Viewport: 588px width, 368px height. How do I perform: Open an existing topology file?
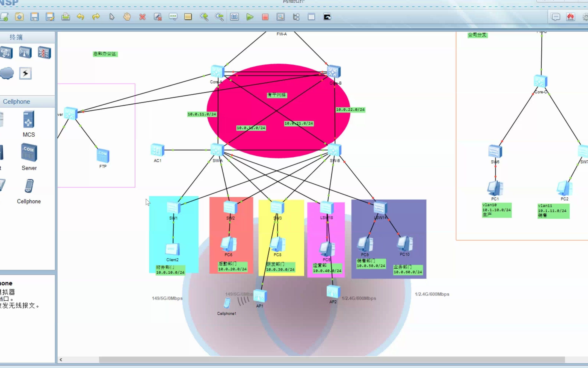click(19, 17)
